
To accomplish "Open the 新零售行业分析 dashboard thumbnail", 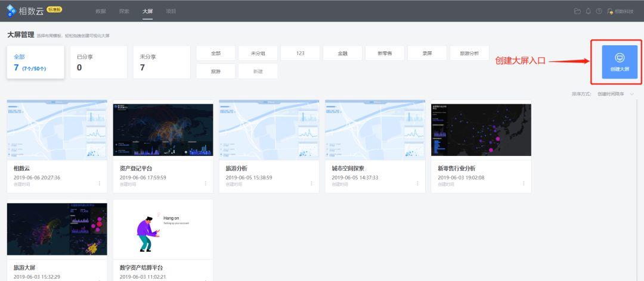I will pyautogui.click(x=481, y=130).
